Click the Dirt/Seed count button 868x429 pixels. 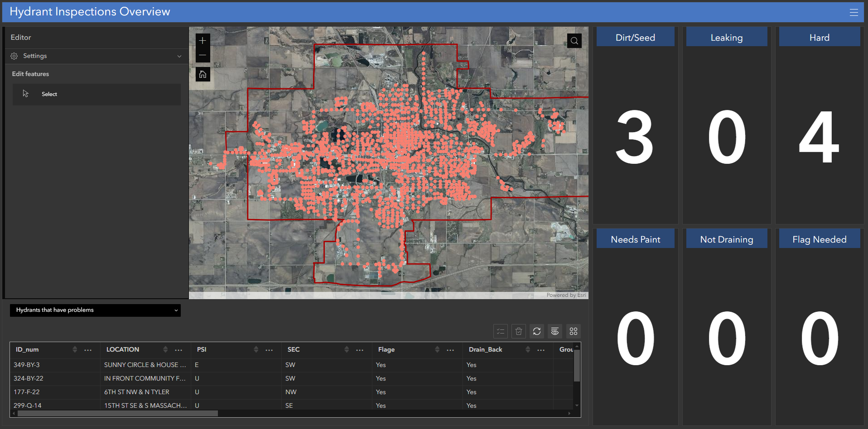(635, 37)
